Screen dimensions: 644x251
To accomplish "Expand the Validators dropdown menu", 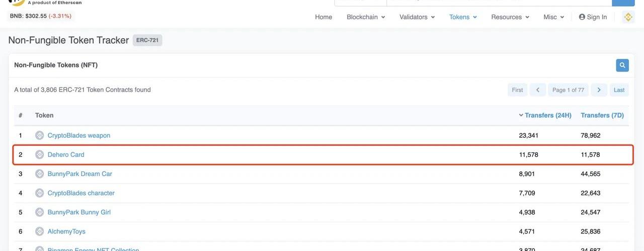I will (417, 17).
